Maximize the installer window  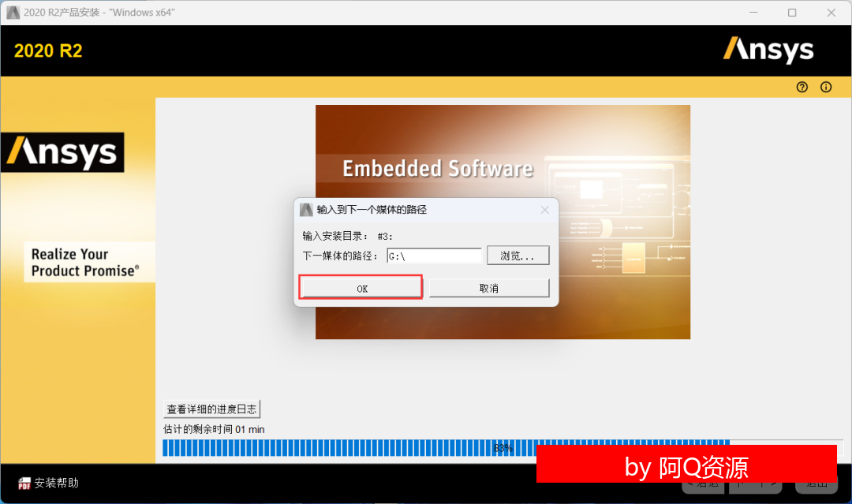[792, 13]
